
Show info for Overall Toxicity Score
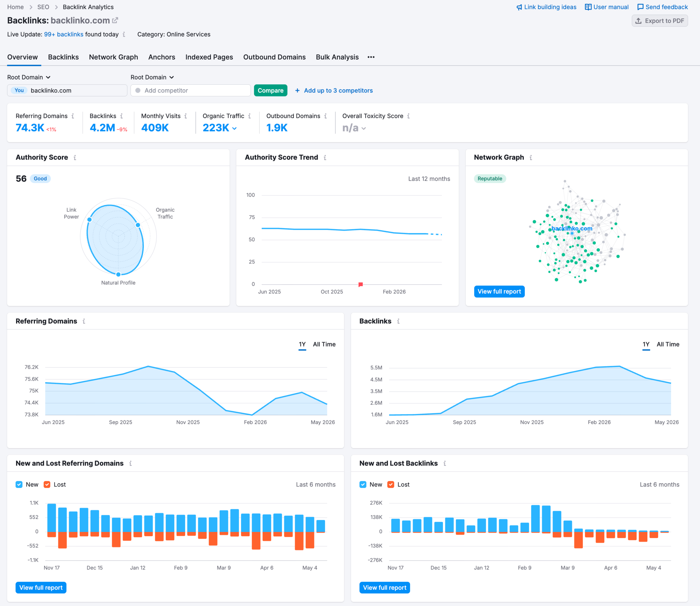[x=408, y=116]
